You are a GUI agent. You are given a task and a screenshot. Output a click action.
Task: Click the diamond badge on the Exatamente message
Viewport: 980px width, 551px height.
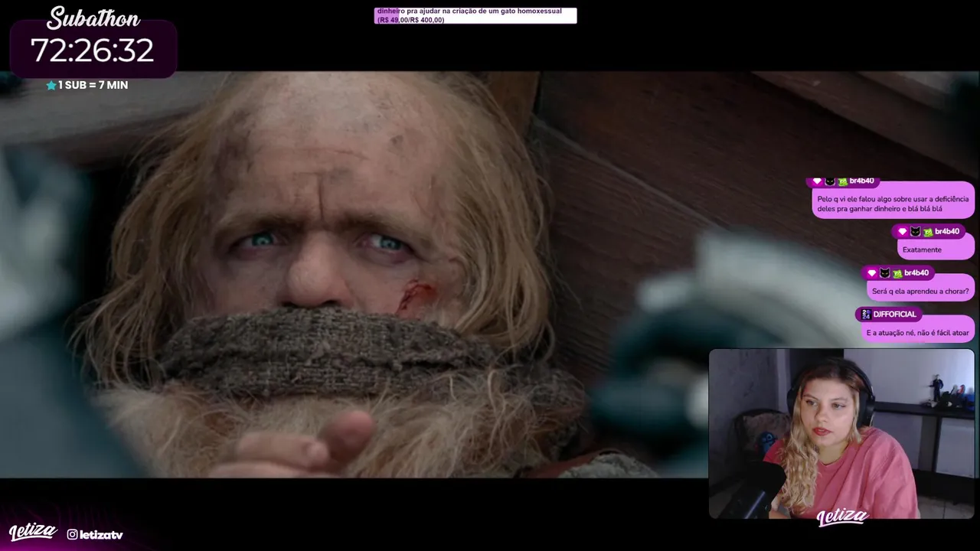point(902,232)
